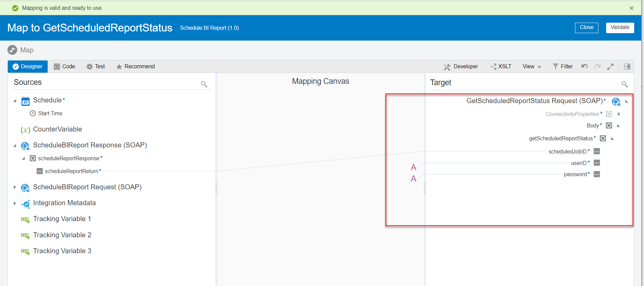
Task: Search the Sources tree using magnifier icon
Action: [x=204, y=84]
